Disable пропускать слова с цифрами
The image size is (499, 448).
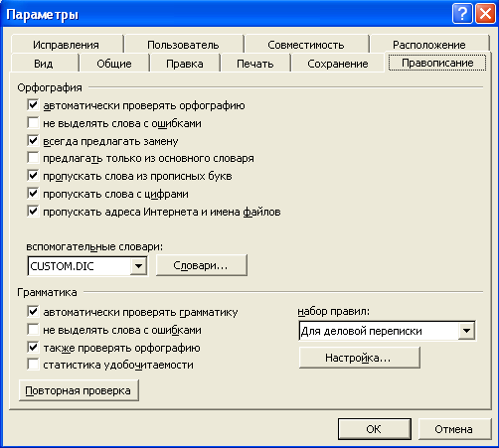coord(33,193)
